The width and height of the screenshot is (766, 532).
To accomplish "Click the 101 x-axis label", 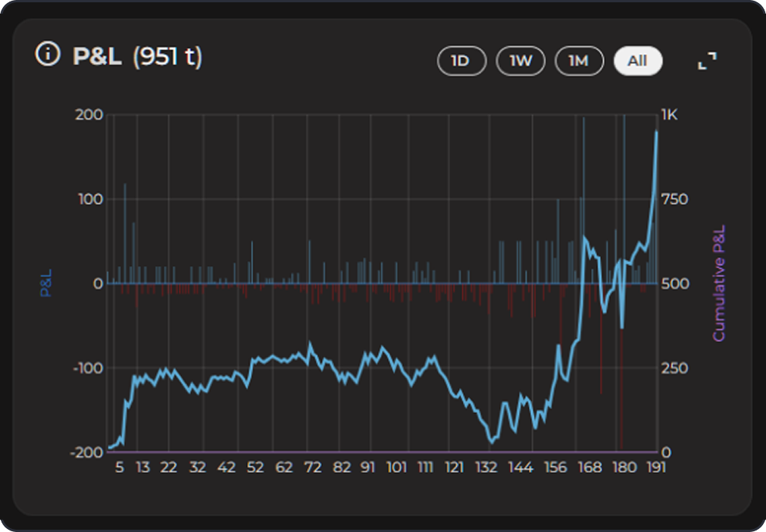I will tap(396, 468).
